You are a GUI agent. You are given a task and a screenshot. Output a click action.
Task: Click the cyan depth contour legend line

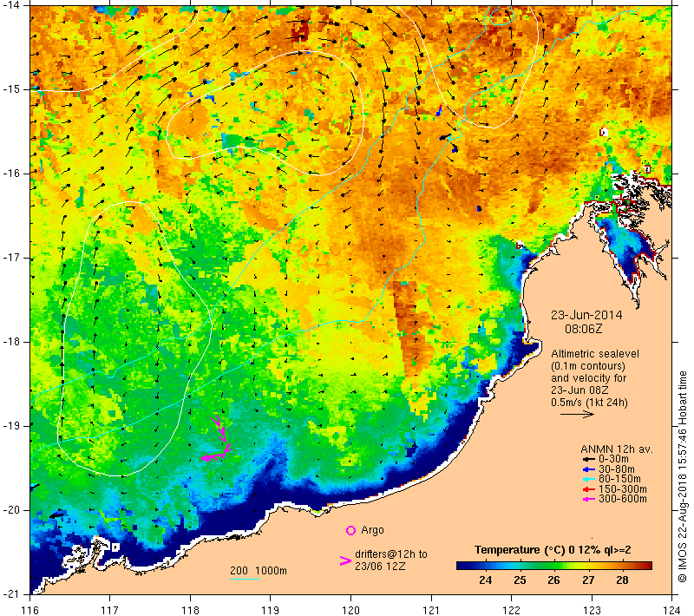tap(245, 579)
